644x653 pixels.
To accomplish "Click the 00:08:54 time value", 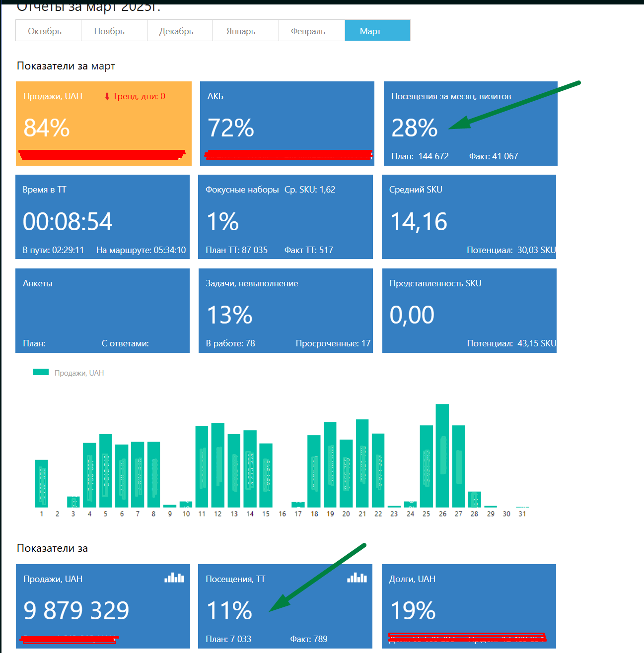I will 68,221.
